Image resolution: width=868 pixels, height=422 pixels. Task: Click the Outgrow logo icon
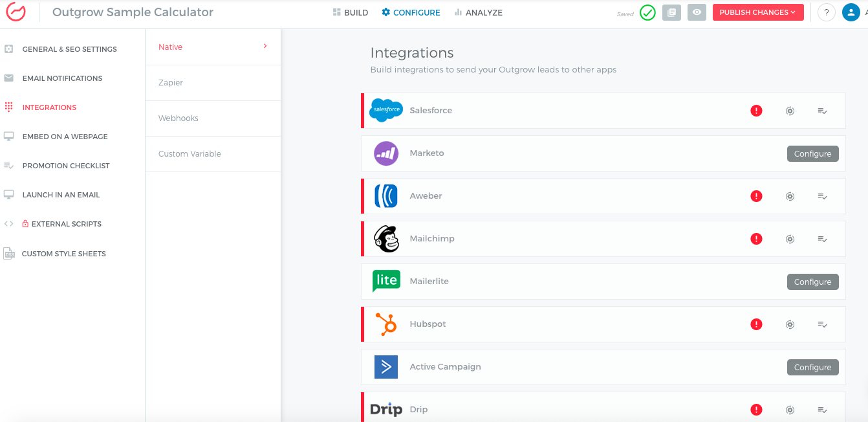tap(16, 12)
